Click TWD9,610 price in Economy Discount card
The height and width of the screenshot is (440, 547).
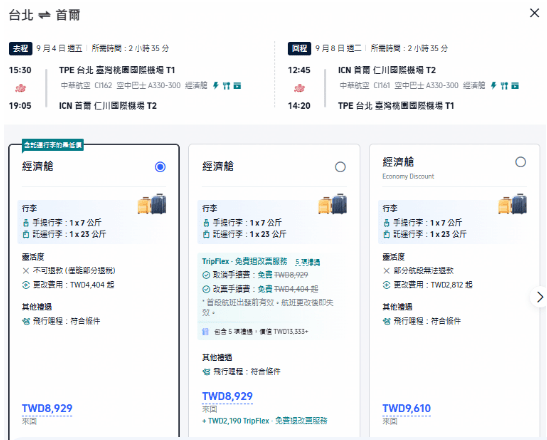tap(407, 408)
